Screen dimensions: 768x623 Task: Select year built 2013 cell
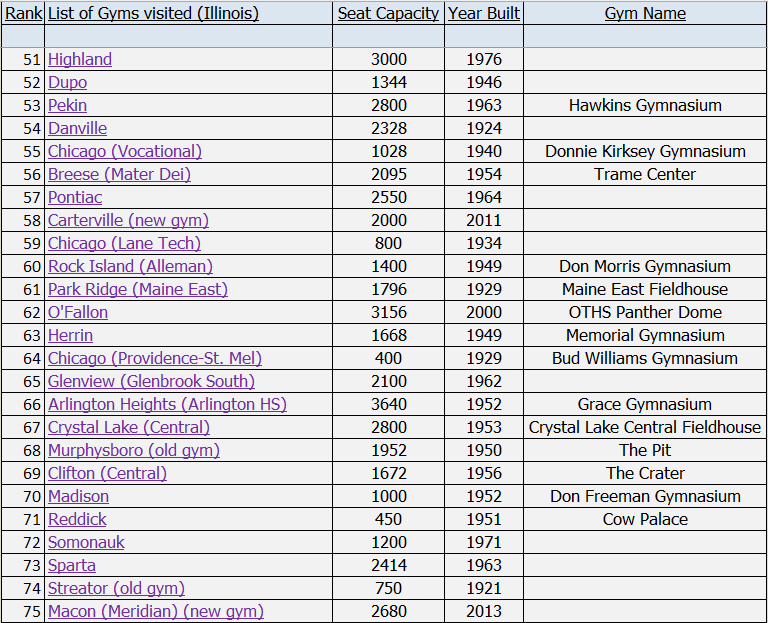coord(484,612)
